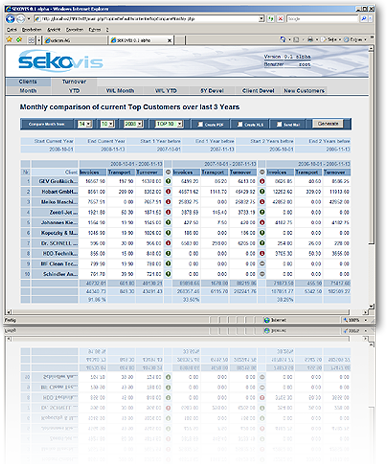
Task: Open the Client Devel sub-tab
Action: (258, 90)
